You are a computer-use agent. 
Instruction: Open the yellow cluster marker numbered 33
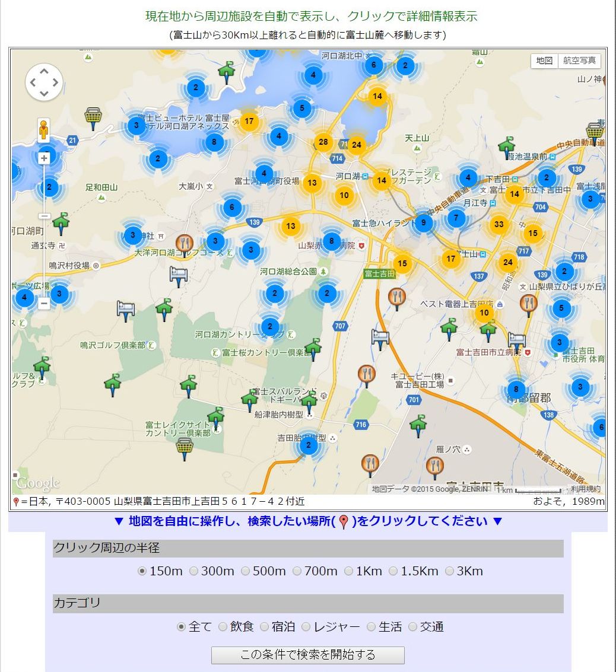(499, 225)
